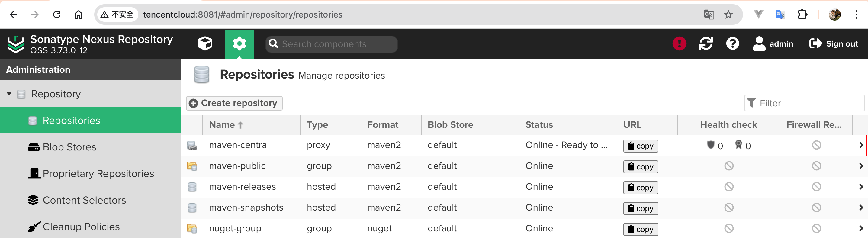Screen dimensions: 868x238
Task: Click maven-snapshots firewall disabled icon
Action: click(816, 208)
